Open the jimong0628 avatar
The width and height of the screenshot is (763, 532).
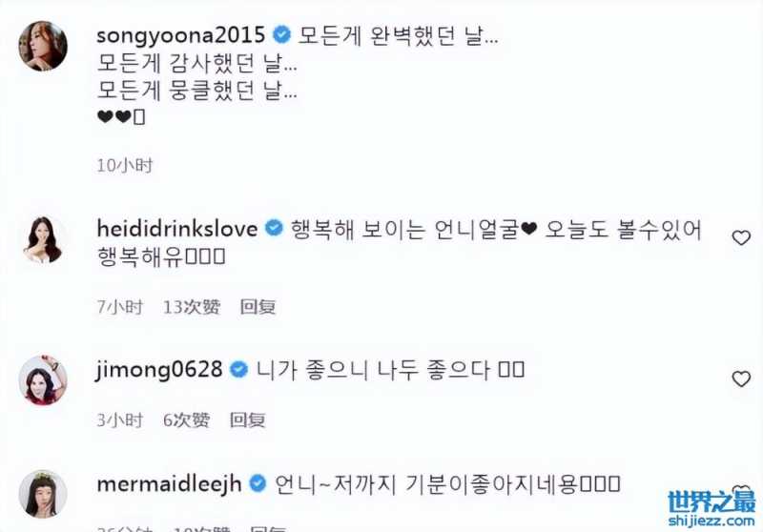[x=43, y=380]
